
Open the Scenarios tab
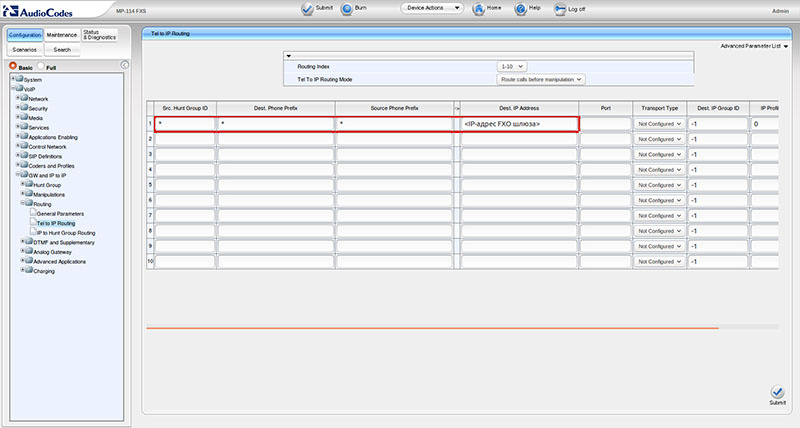click(x=24, y=49)
